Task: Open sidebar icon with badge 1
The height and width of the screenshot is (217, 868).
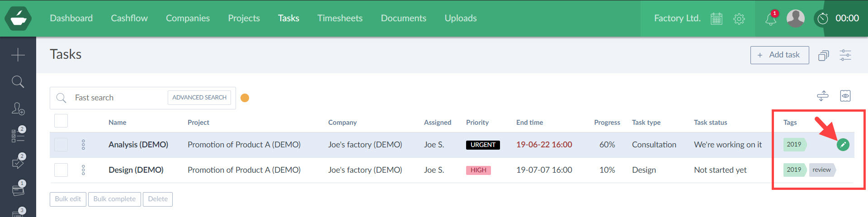Action: [x=18, y=189]
